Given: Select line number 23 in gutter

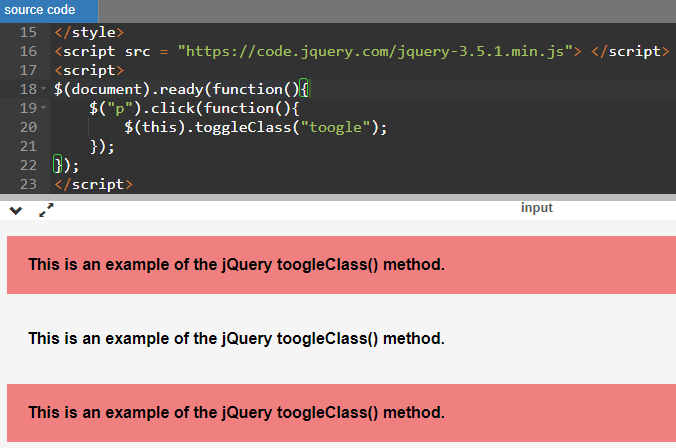Looking at the screenshot, I should click(x=28, y=184).
